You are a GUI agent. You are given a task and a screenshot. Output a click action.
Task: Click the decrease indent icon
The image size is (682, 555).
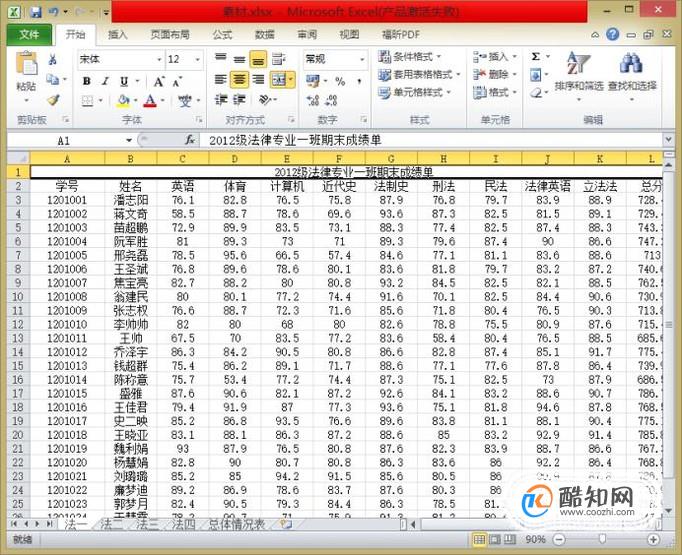coord(221,100)
